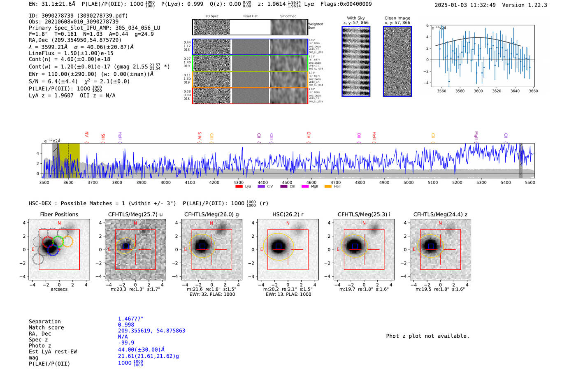576x392 pixels.
Task: Click the orange HeII legend swatch
Action: 328,187
